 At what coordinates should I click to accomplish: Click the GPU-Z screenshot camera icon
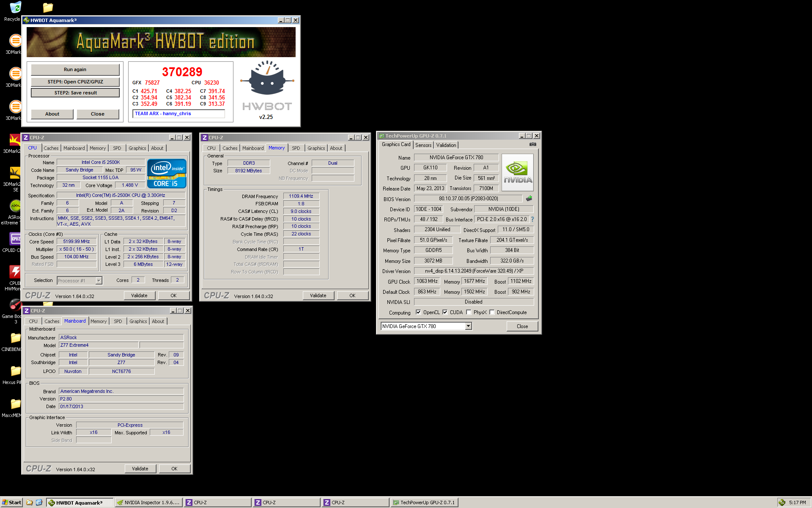(533, 144)
